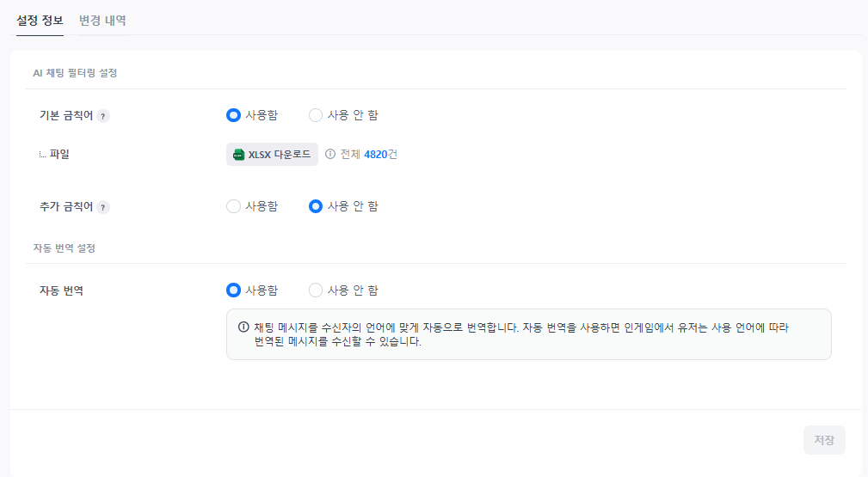Image resolution: width=868 pixels, height=477 pixels.
Task: Click the 자동 번역 field label
Action: (61, 290)
